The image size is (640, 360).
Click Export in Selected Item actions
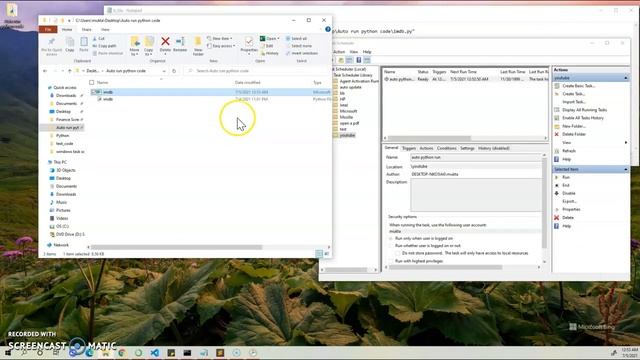569,202
